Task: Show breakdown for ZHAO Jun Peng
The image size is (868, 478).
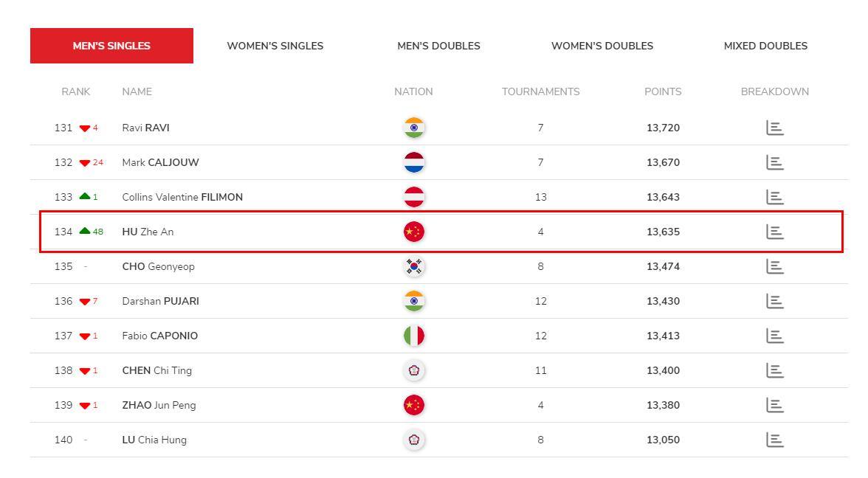Action: click(x=774, y=405)
